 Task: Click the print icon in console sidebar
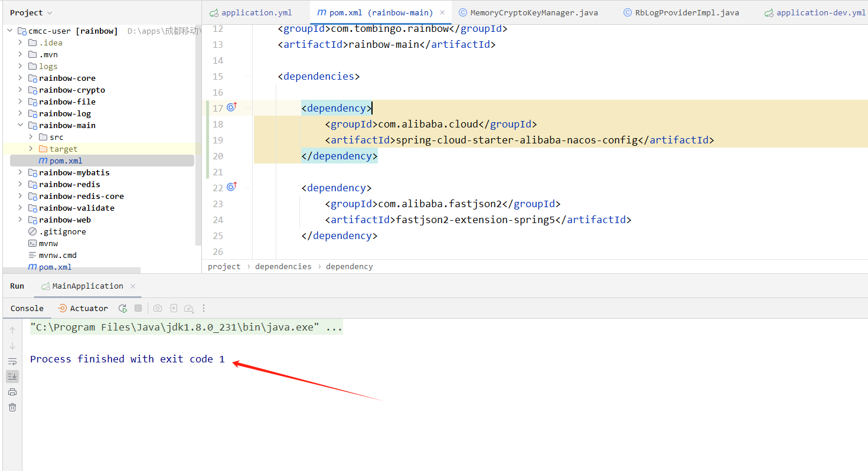pos(12,392)
